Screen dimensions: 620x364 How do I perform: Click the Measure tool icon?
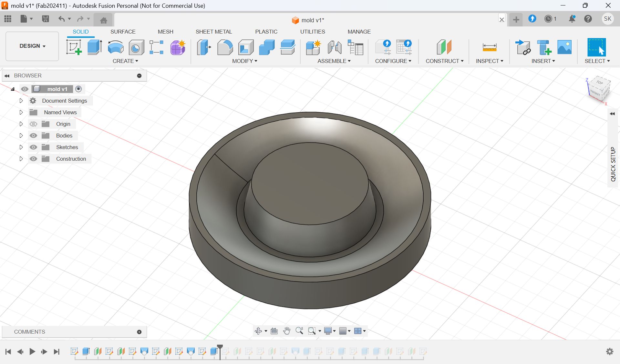(x=490, y=47)
